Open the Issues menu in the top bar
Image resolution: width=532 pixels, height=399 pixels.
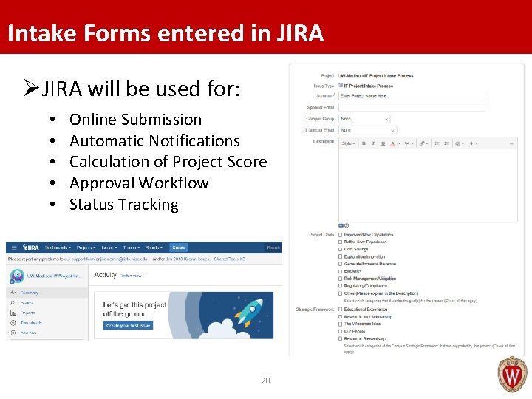(109, 248)
